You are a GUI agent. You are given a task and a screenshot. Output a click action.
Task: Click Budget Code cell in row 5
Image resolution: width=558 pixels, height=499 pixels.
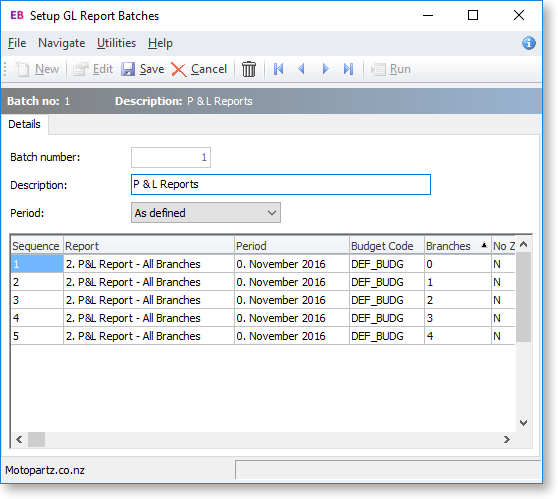386,336
